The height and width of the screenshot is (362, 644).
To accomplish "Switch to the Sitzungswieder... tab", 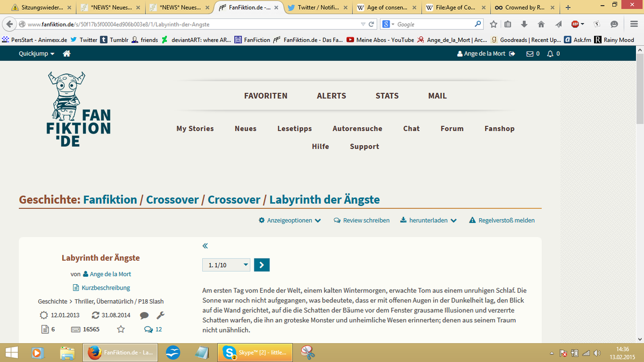I will tap(42, 8).
